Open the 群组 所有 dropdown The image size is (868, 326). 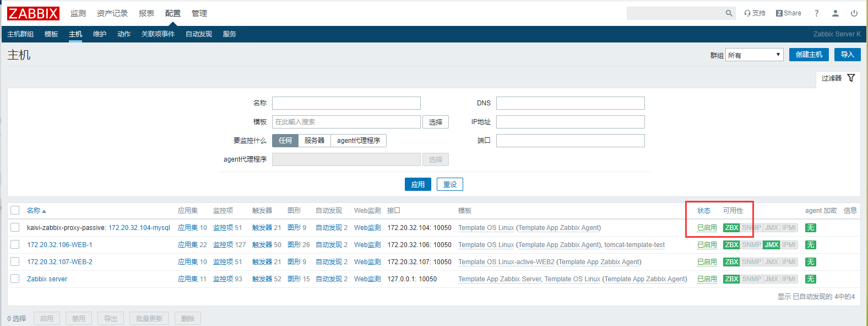coord(754,55)
